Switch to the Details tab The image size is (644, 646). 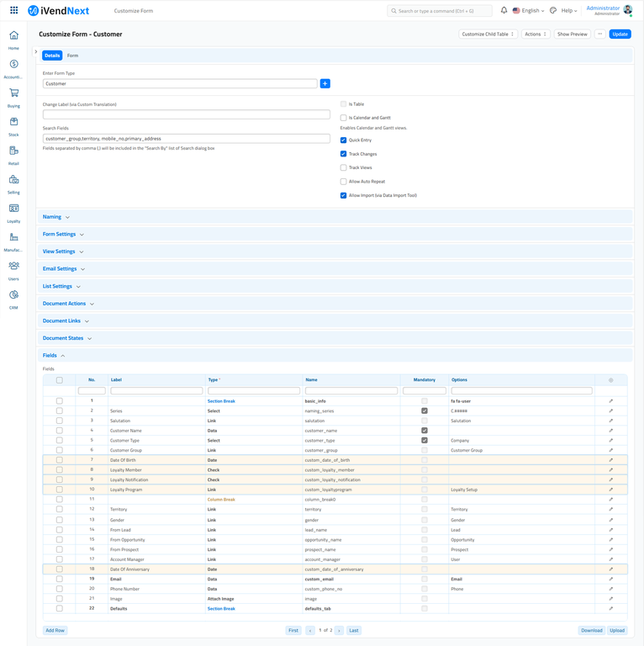[x=52, y=56]
